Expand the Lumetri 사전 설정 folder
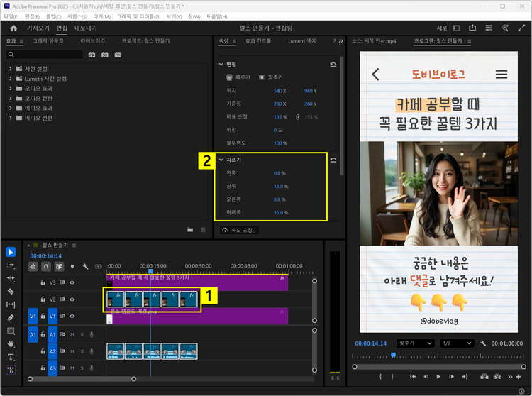Viewport: 532px width, 396px height. (10, 78)
